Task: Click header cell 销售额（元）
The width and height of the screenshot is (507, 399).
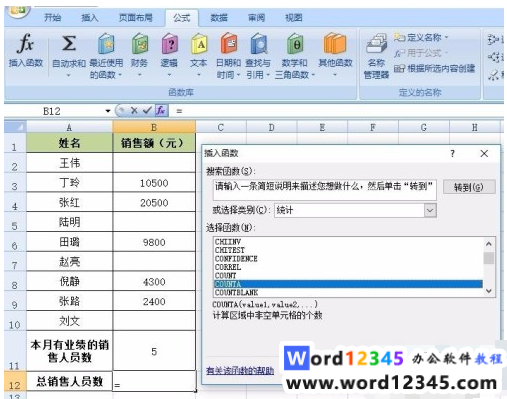Action: click(x=154, y=143)
